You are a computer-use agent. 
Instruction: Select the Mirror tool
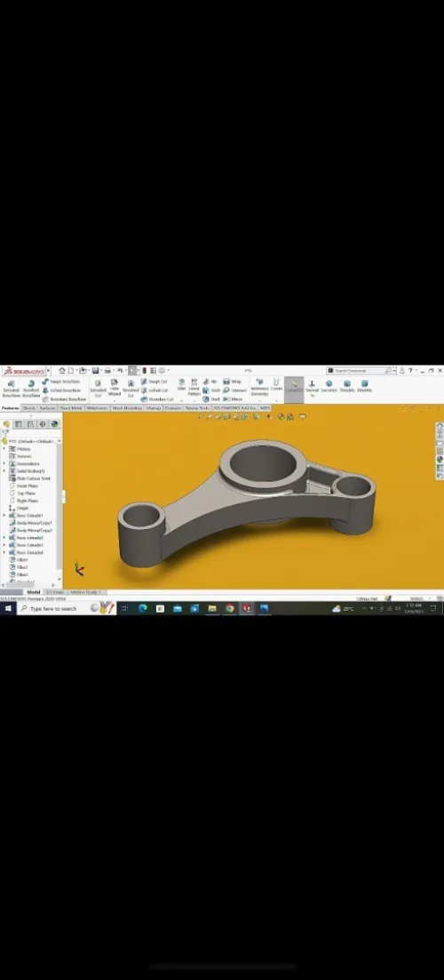pyautogui.click(x=234, y=399)
